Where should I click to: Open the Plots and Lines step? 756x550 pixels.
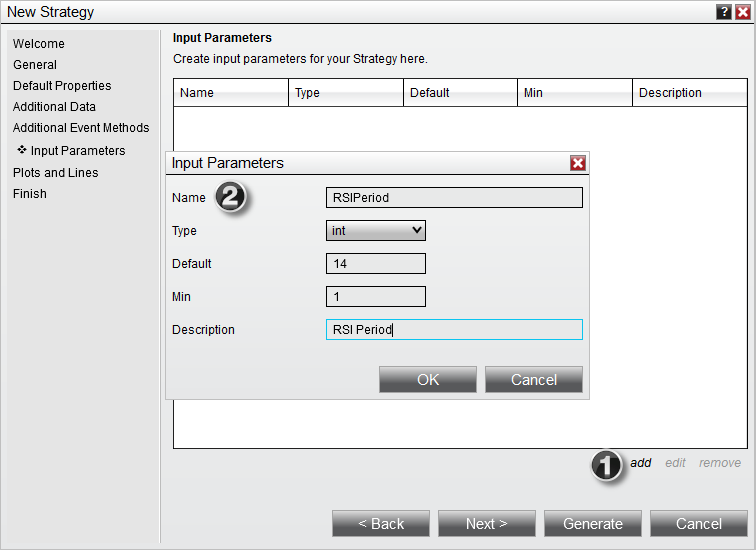[55, 173]
